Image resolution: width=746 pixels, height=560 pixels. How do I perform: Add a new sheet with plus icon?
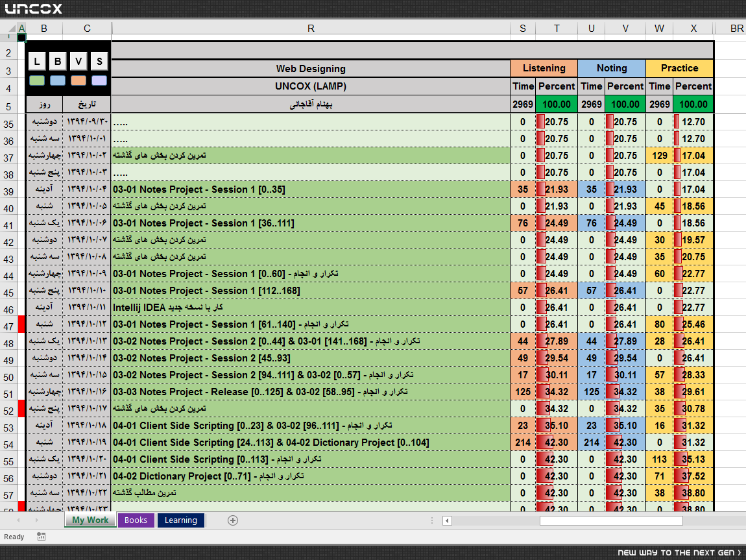point(233,520)
